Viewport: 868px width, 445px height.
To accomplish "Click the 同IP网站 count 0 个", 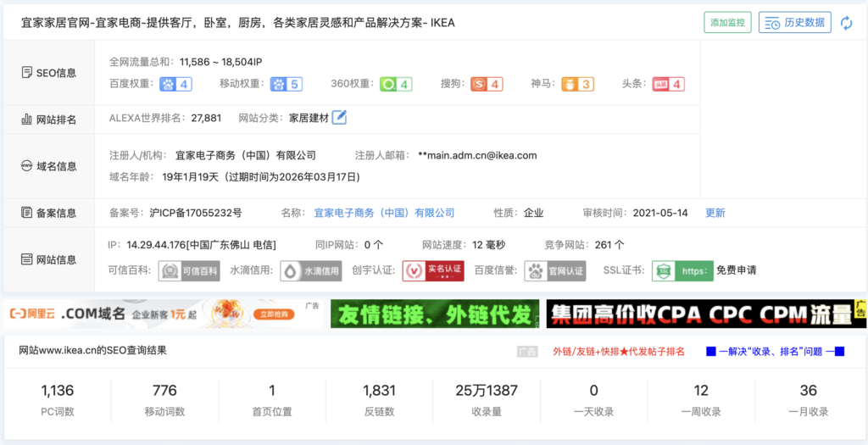I will (x=374, y=245).
